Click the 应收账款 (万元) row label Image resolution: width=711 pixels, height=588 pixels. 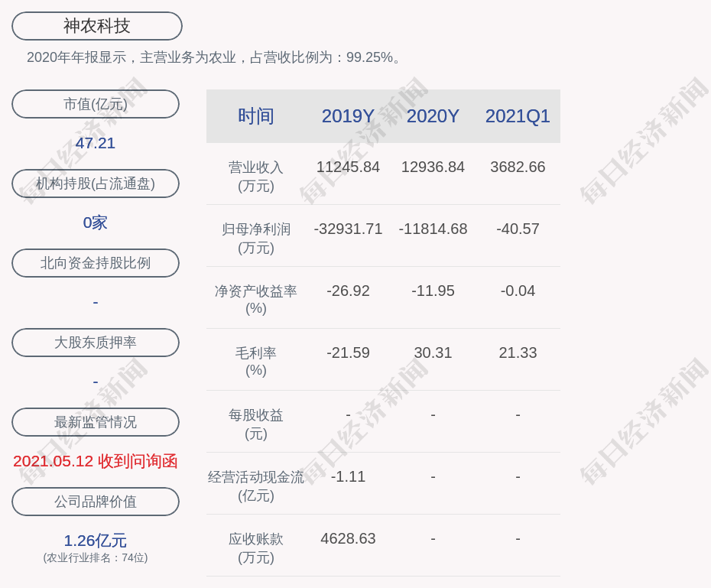pos(256,548)
